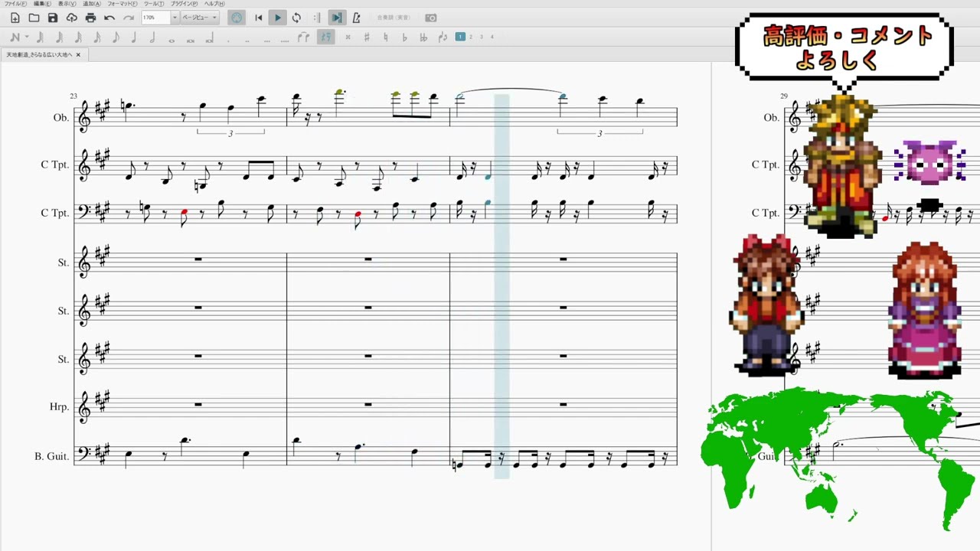Open the ファイル menu
Image resolution: width=980 pixels, height=551 pixels.
[15, 4]
